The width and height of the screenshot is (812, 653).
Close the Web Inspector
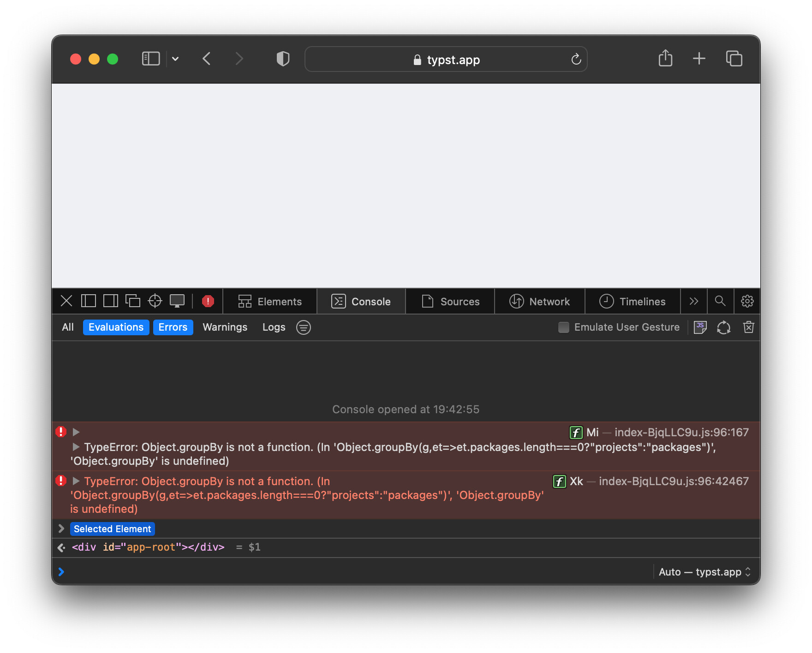coord(66,301)
